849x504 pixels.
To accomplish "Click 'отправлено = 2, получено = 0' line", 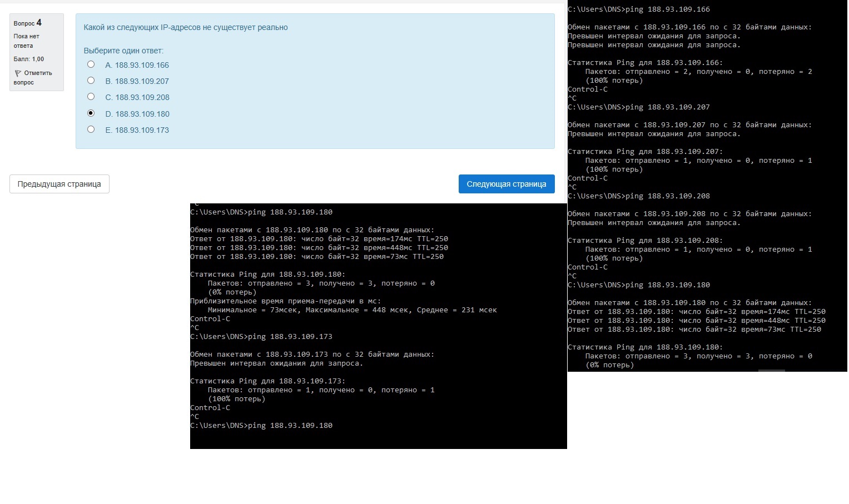I will (699, 72).
